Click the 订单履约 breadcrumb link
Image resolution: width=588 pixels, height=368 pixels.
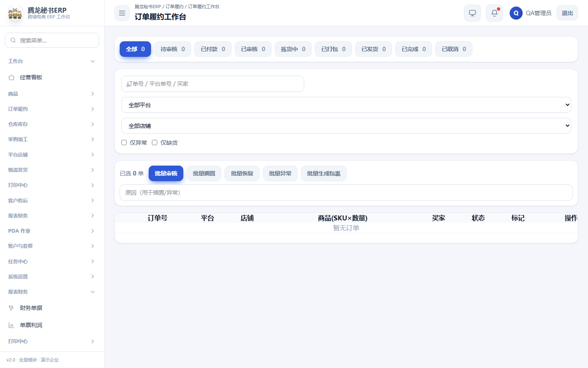(x=174, y=7)
